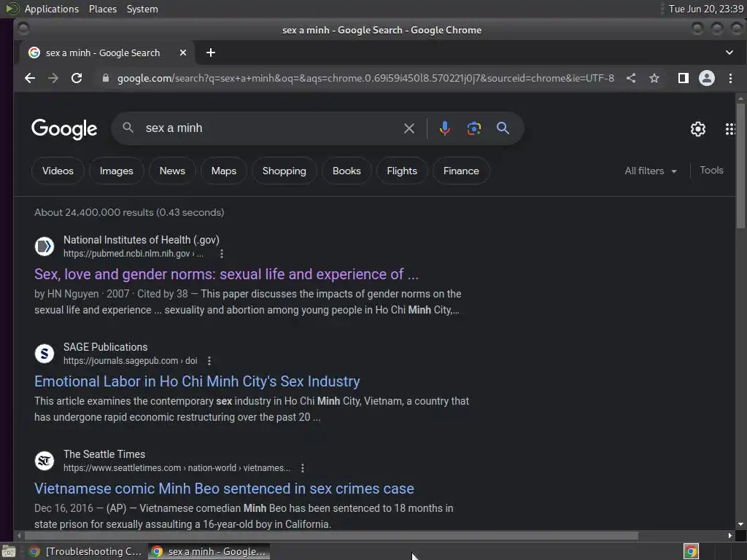Image resolution: width=747 pixels, height=560 pixels.
Task: Switch to the Troubleshooting taskbar window
Action: point(86,551)
